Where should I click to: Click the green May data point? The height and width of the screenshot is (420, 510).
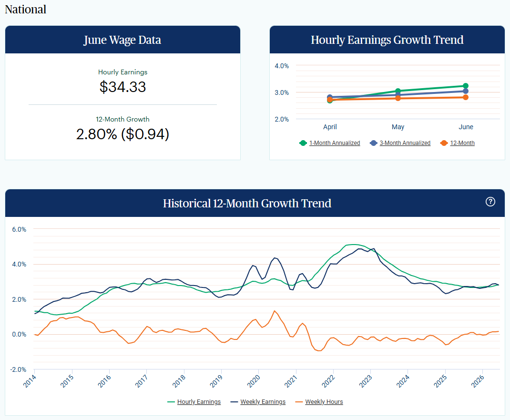click(x=398, y=91)
